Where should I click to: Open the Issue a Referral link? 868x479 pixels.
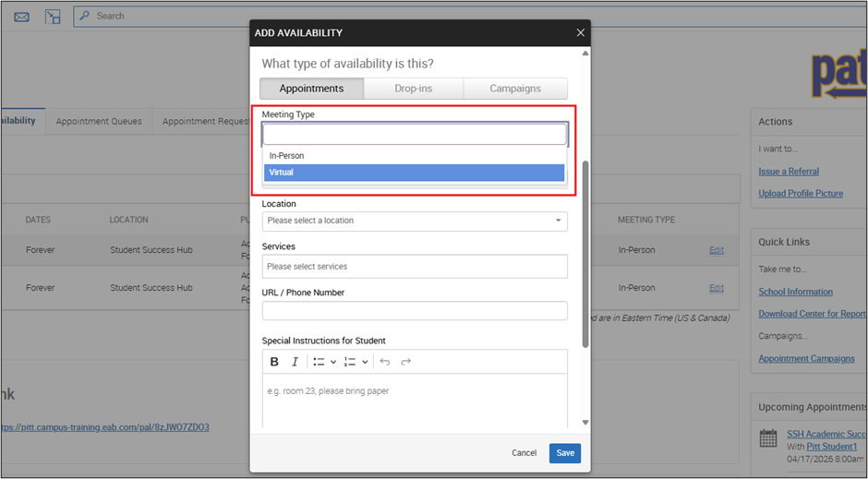click(789, 172)
